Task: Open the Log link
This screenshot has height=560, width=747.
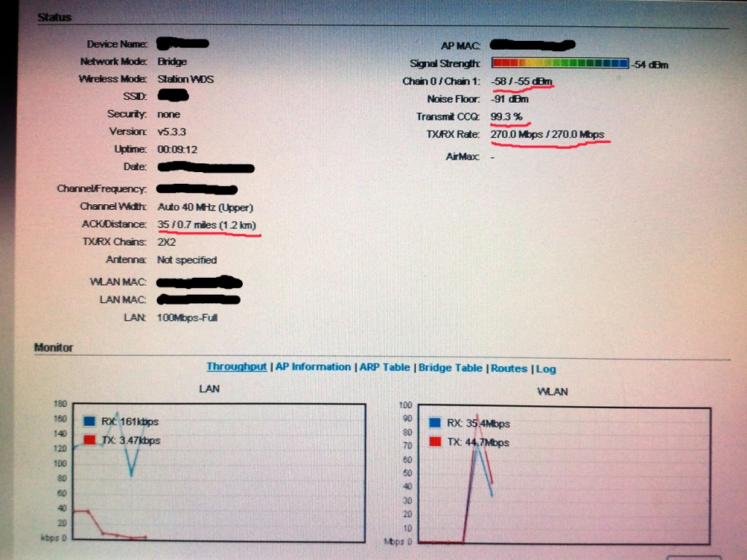Action: point(546,368)
